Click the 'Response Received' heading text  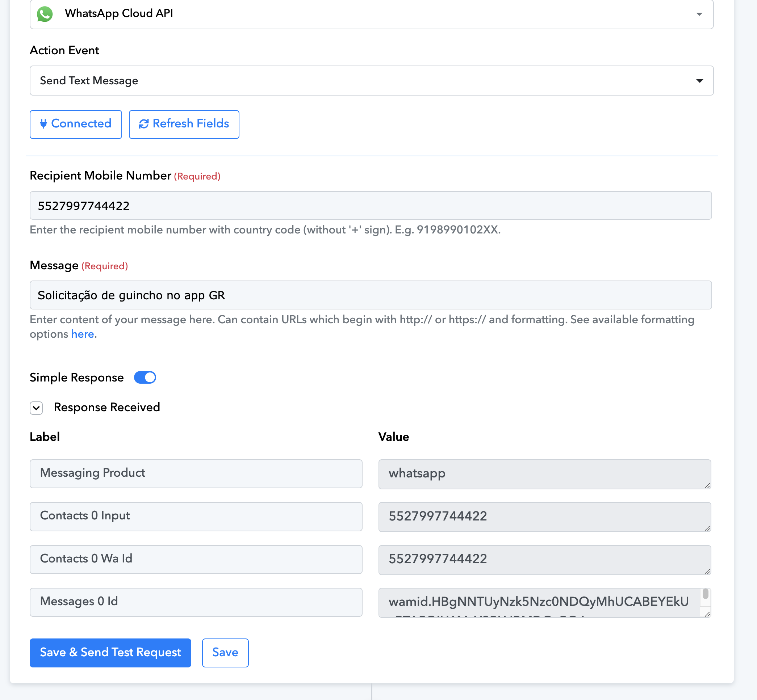point(107,407)
